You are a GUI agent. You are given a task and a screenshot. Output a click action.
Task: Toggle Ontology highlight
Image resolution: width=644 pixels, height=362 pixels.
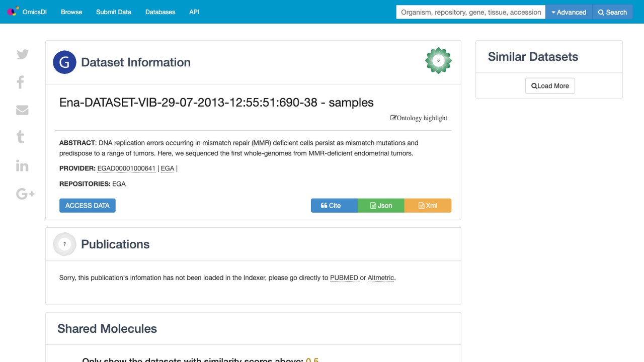coord(419,118)
